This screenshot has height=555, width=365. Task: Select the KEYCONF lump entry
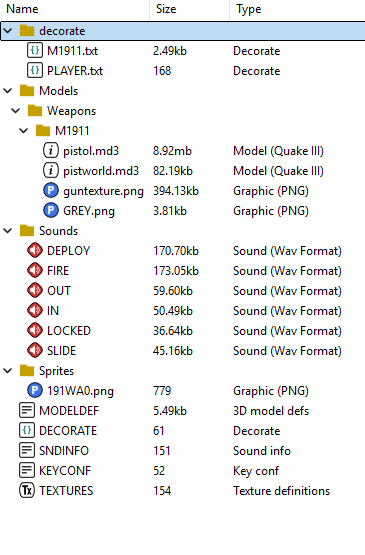click(x=182, y=471)
